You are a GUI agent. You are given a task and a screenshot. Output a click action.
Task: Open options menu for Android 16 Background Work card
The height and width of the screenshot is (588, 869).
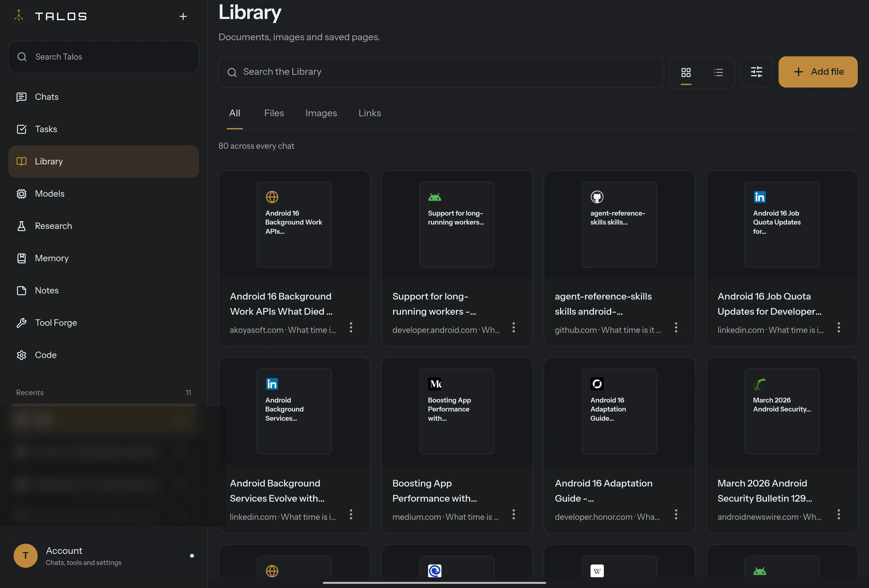point(351,328)
